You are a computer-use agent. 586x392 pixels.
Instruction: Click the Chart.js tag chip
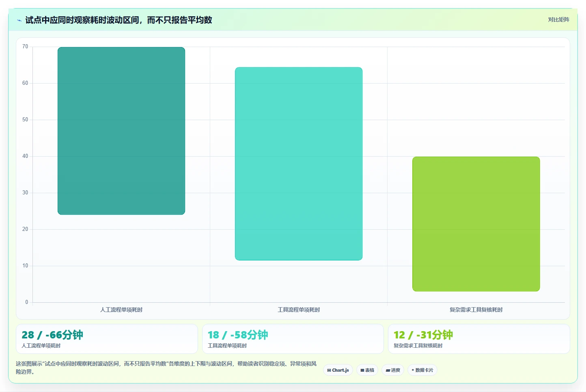point(338,370)
